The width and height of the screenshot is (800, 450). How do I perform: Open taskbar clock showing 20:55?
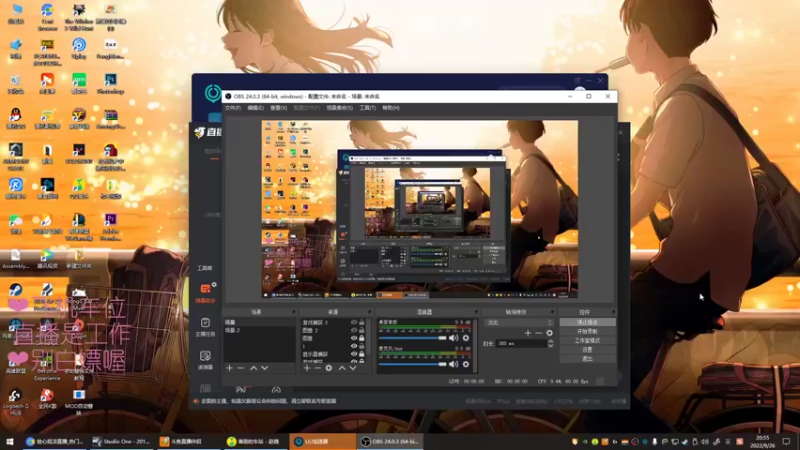pyautogui.click(x=763, y=441)
